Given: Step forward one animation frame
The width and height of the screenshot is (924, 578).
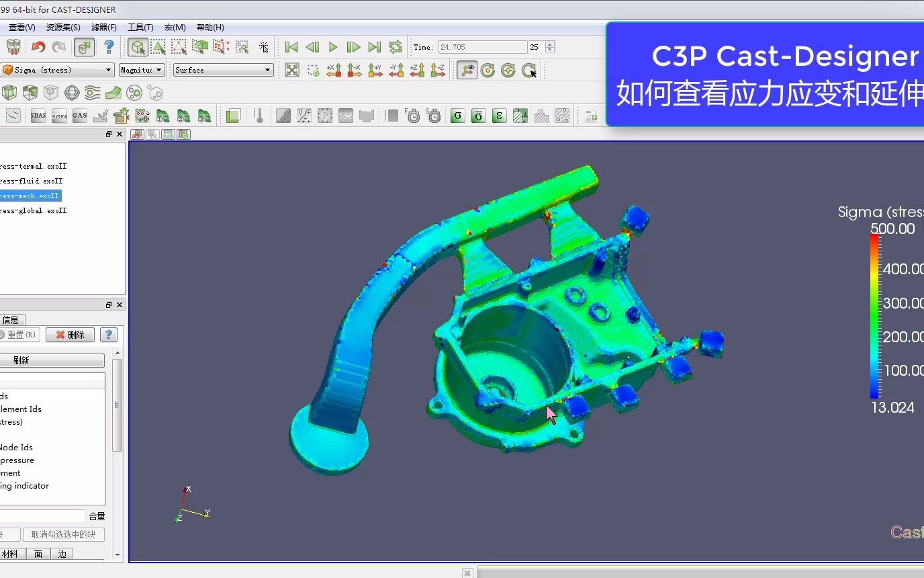Looking at the screenshot, I should [354, 47].
